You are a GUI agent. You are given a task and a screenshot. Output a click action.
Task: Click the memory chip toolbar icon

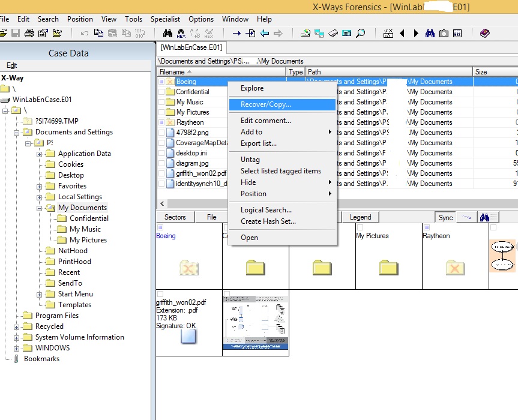tap(333, 32)
